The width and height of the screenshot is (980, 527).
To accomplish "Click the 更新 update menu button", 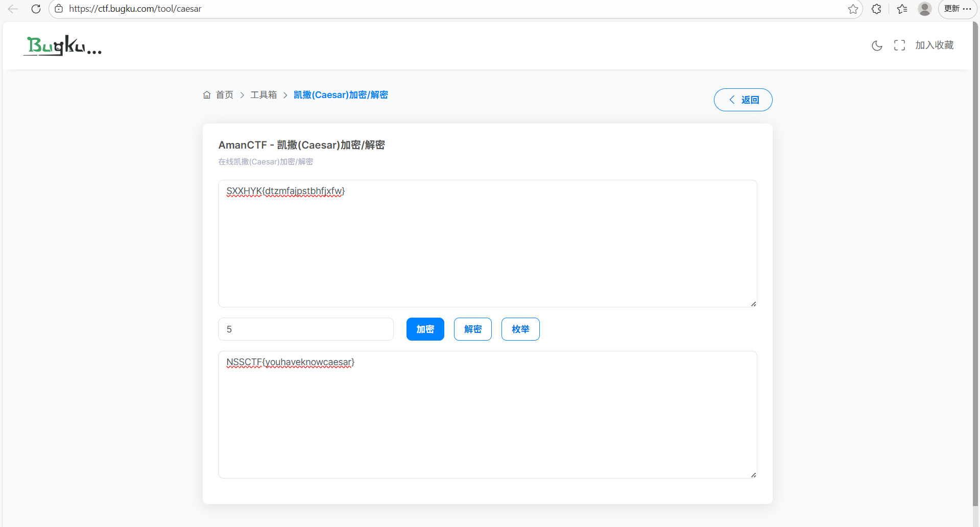I will coord(958,9).
